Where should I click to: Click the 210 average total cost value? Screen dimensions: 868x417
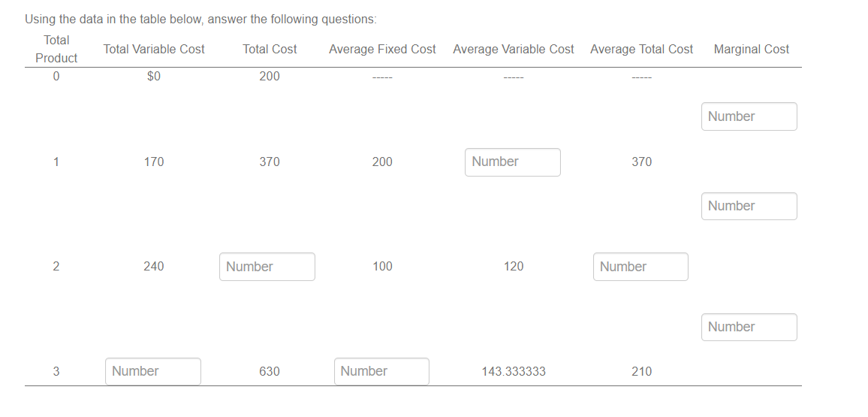(x=641, y=372)
